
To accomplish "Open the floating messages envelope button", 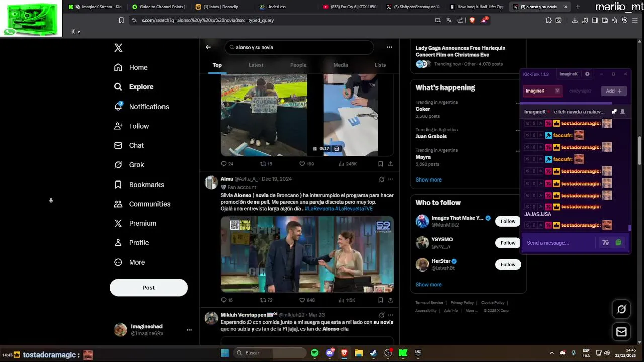I will [x=621, y=332].
